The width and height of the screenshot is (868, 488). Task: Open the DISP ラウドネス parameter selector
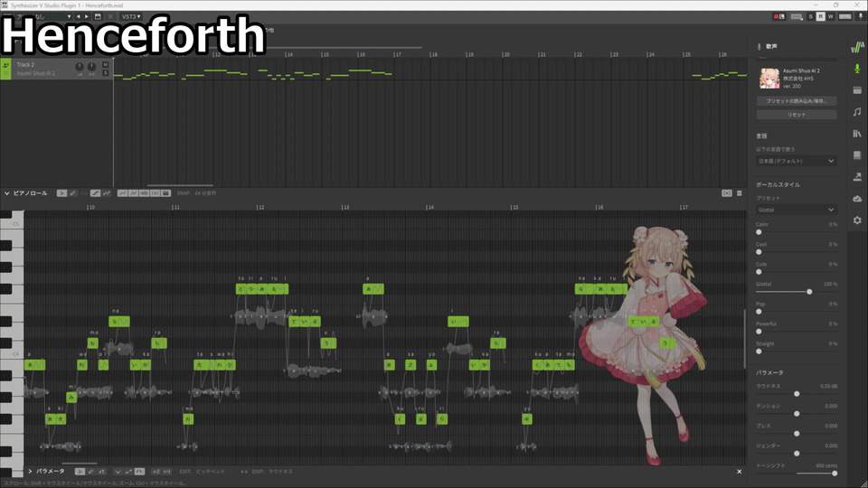tap(272, 472)
